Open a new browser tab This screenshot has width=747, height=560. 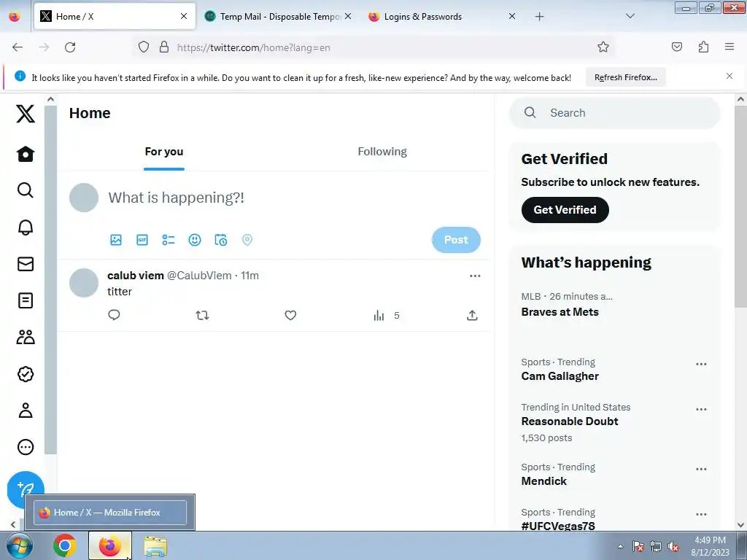pyautogui.click(x=539, y=16)
